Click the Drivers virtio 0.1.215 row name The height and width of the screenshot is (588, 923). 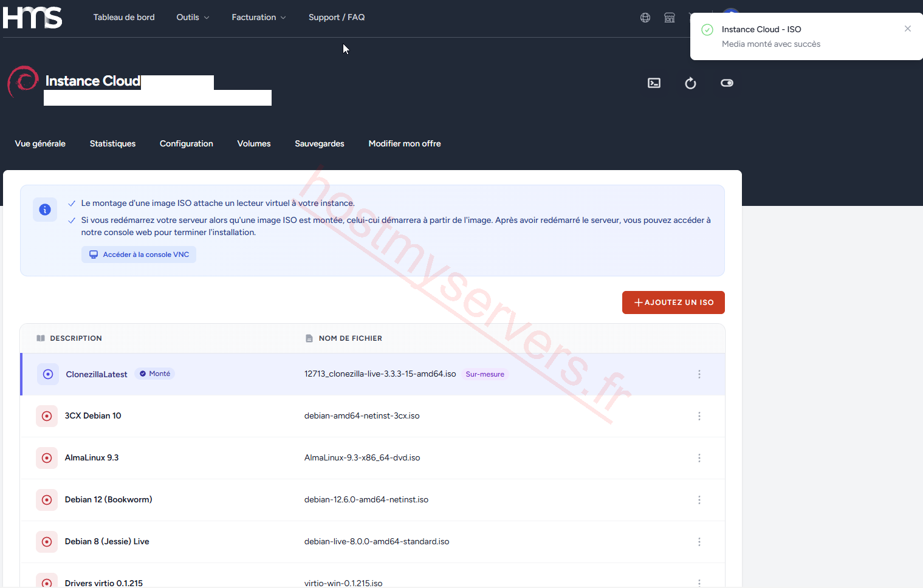[x=104, y=583]
